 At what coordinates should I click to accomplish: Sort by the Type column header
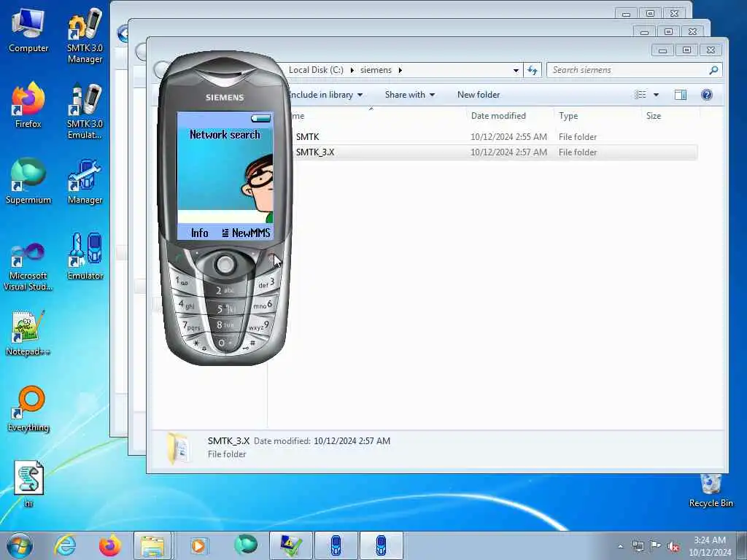coord(568,116)
